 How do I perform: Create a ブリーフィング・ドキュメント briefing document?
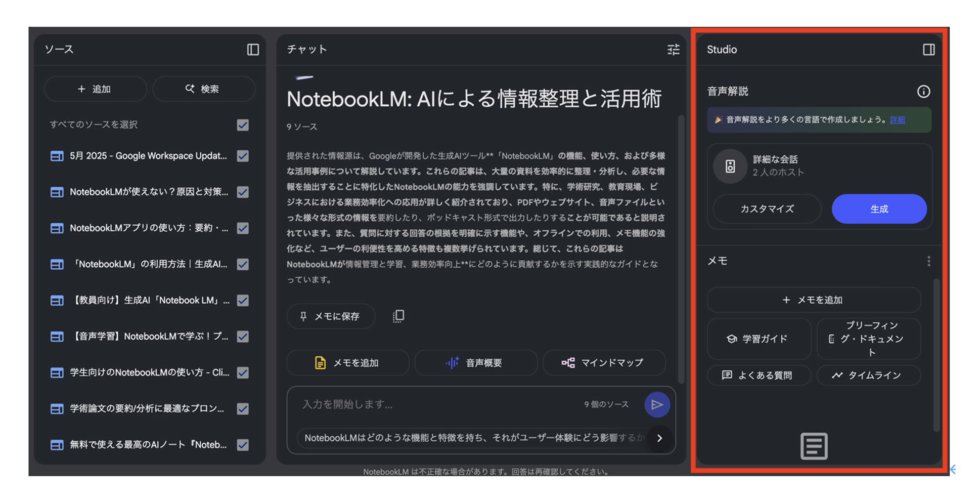point(868,339)
